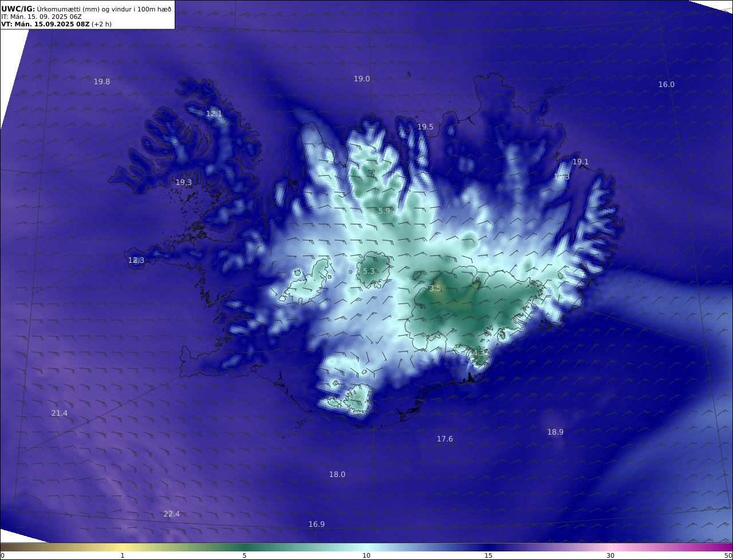The image size is (733, 560).
Task: Click the map value 12.1 over the Westfjords
Action: click(x=214, y=114)
